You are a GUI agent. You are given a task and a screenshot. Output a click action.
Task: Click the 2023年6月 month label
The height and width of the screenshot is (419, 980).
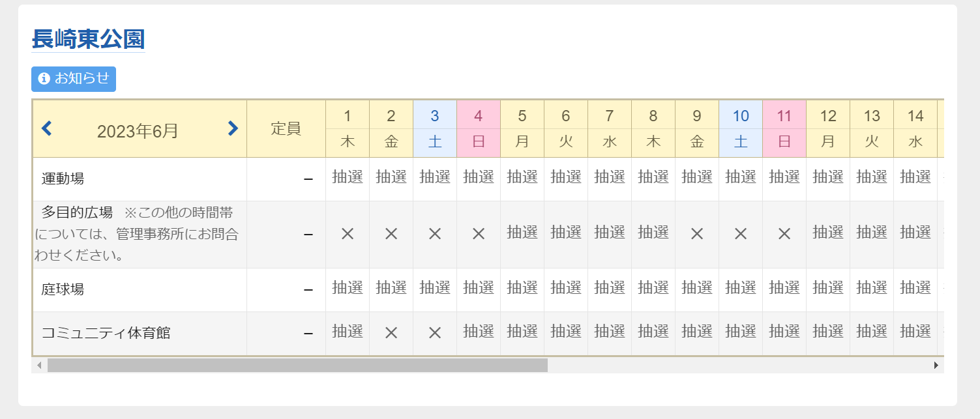click(x=138, y=131)
